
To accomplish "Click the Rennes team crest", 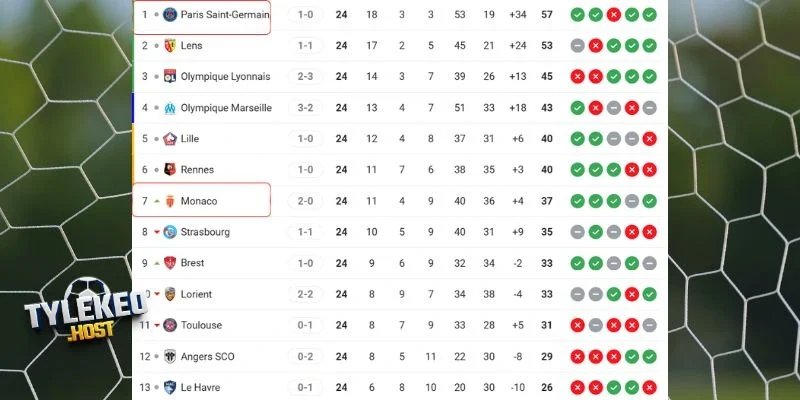I will pyautogui.click(x=169, y=170).
